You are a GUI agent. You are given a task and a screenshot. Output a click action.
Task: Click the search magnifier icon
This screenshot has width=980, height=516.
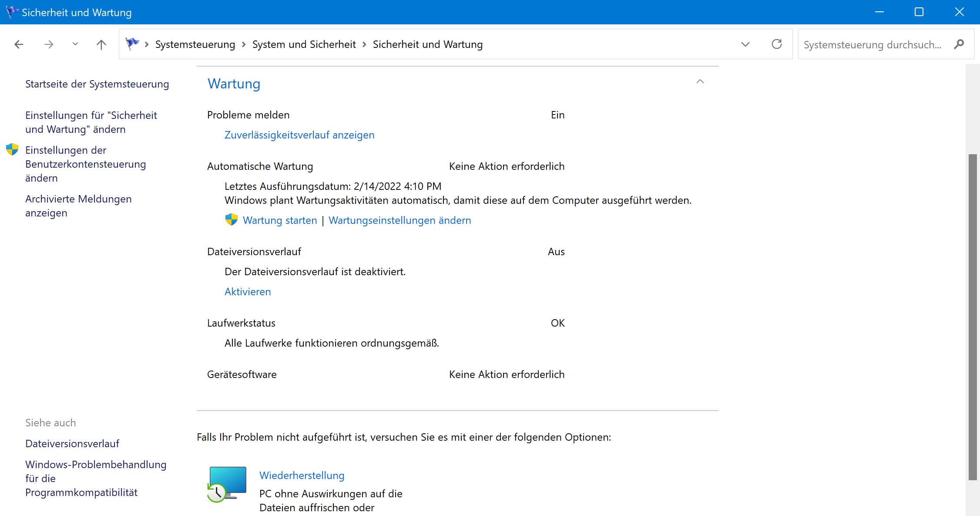pos(959,44)
